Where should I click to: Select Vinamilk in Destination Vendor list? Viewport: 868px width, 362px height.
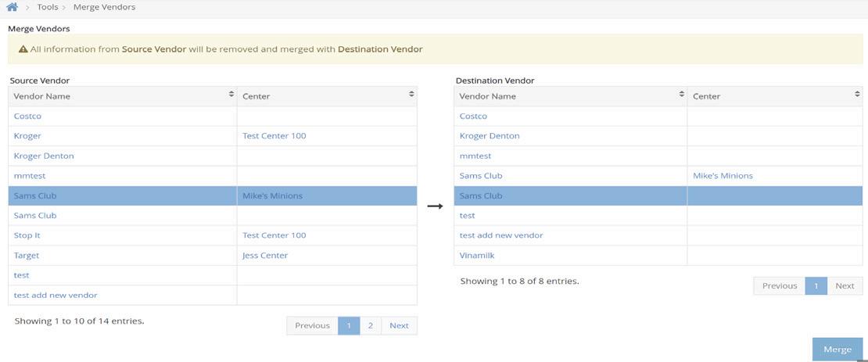click(477, 255)
